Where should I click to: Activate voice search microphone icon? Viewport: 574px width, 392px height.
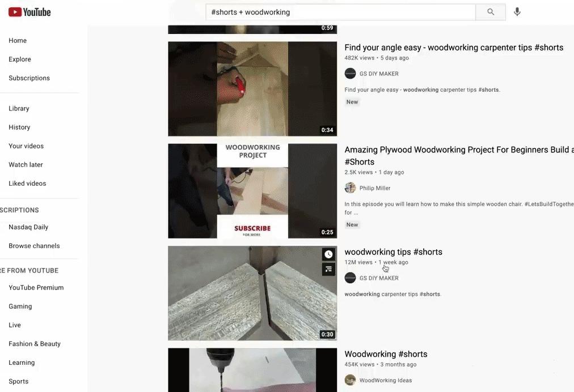tap(517, 12)
